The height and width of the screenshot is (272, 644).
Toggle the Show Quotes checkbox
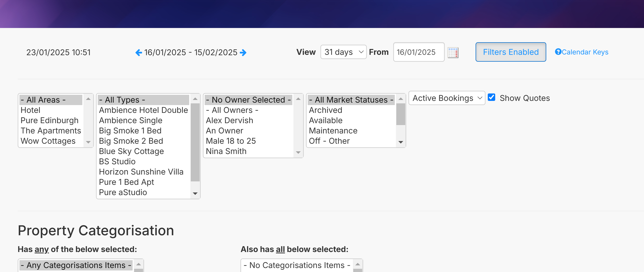pyautogui.click(x=492, y=97)
